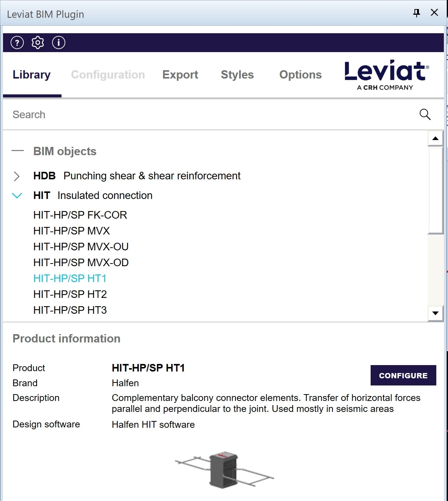Collapse the BIM objects section
Screen dimensions: 448x501
pyautogui.click(x=18, y=151)
